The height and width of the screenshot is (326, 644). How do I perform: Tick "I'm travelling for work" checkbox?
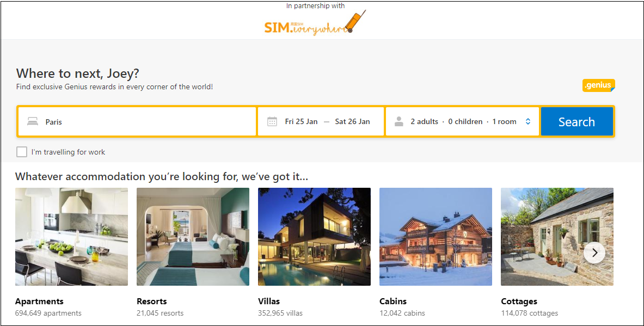coord(22,152)
